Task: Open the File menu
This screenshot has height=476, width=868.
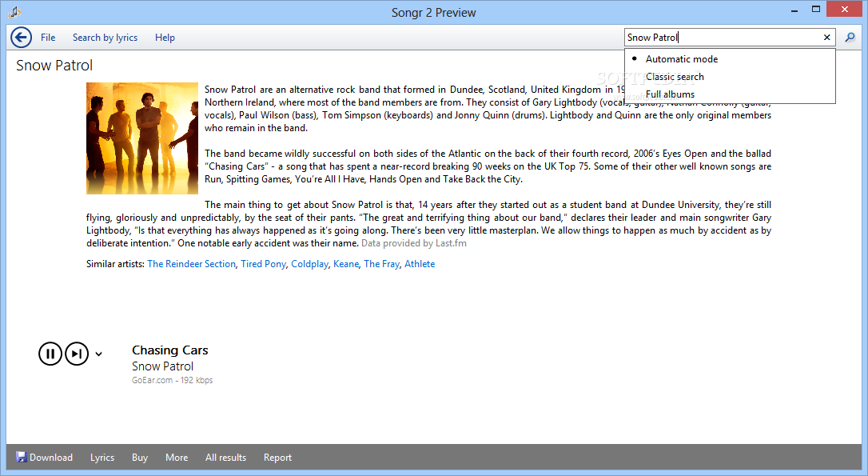Action: pyautogui.click(x=48, y=38)
